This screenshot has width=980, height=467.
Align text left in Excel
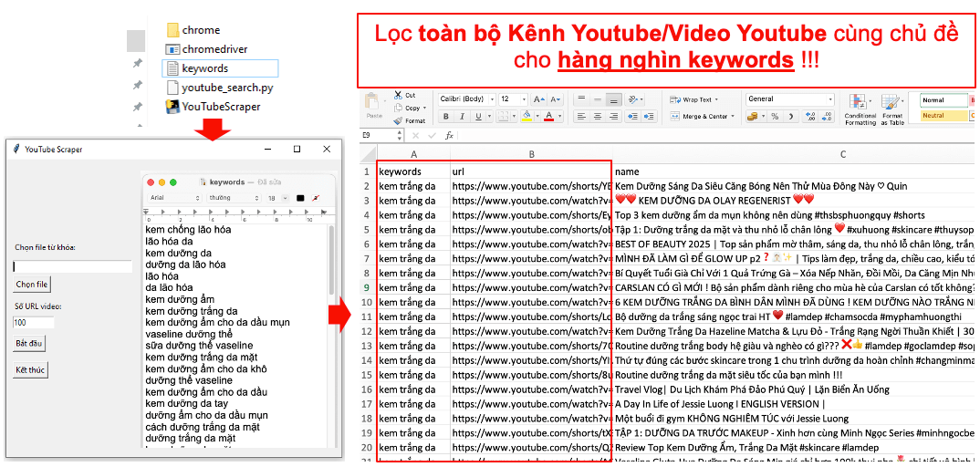click(x=581, y=116)
